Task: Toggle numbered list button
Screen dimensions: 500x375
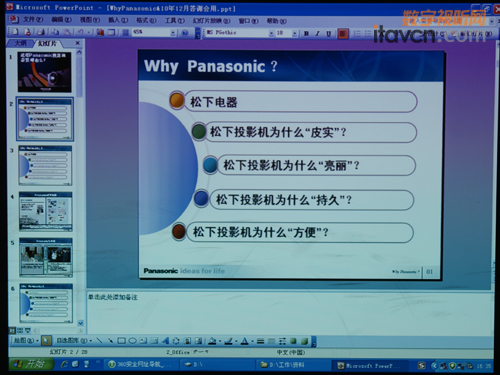Action: [x=357, y=33]
